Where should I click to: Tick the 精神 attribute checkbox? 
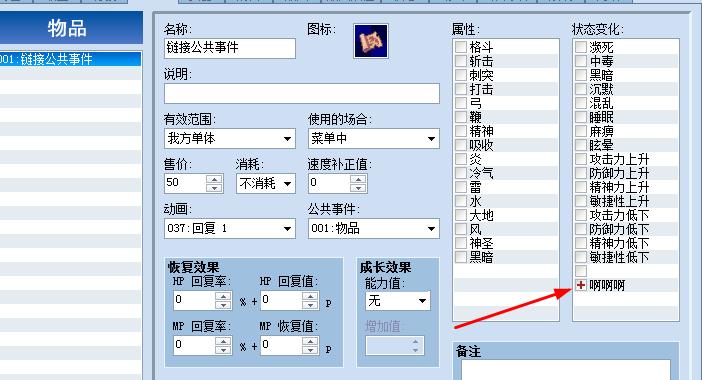coord(461,131)
